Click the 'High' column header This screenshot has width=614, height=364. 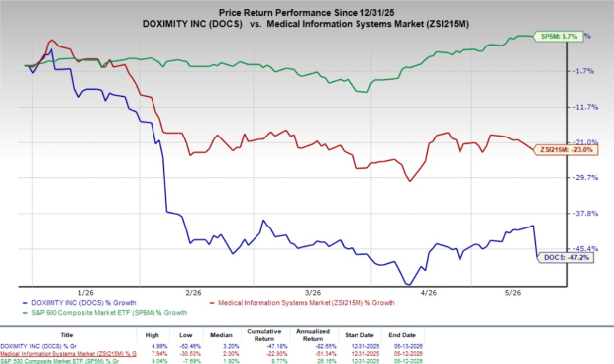coord(152,335)
